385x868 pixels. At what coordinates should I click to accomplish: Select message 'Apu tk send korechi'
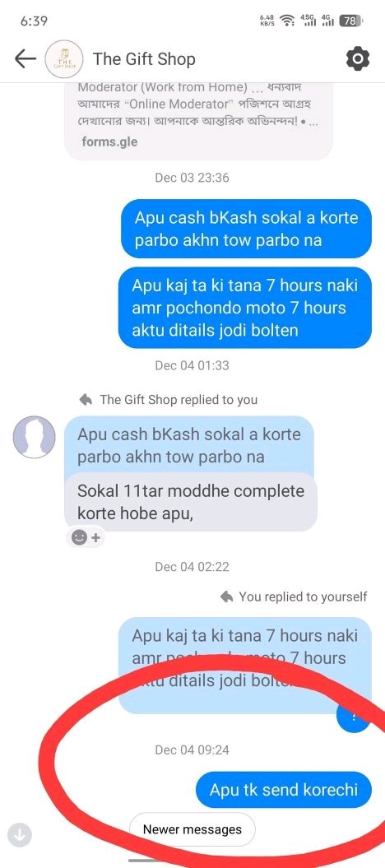(284, 789)
